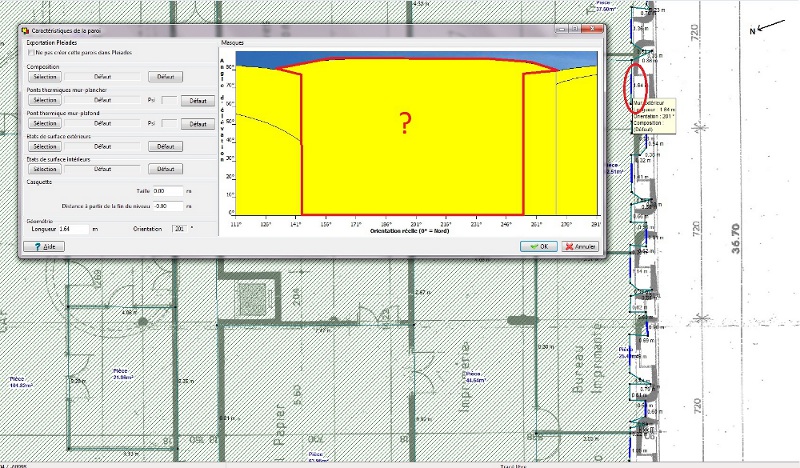800x468 pixels.
Task: Click the dialog's title bar application icon
Action: tap(26, 31)
